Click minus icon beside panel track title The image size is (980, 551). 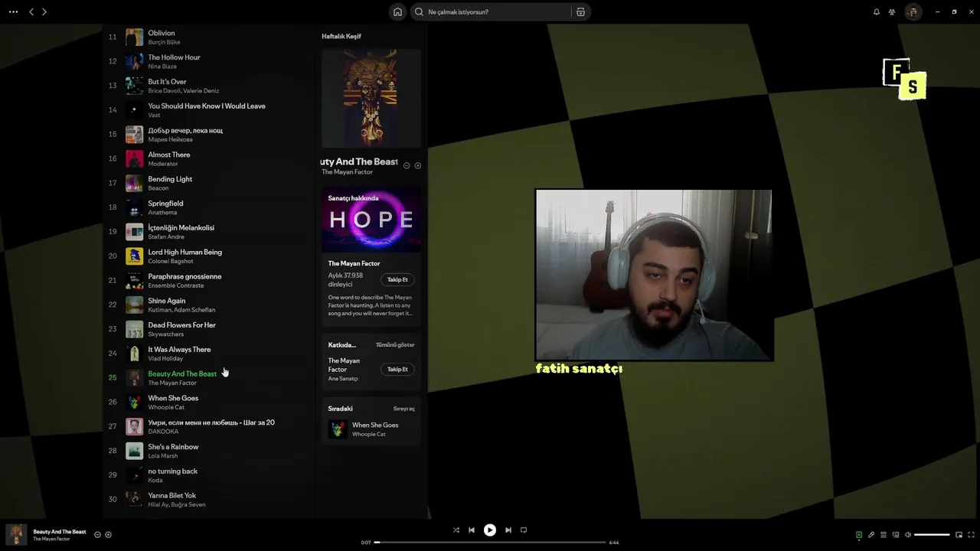point(407,165)
